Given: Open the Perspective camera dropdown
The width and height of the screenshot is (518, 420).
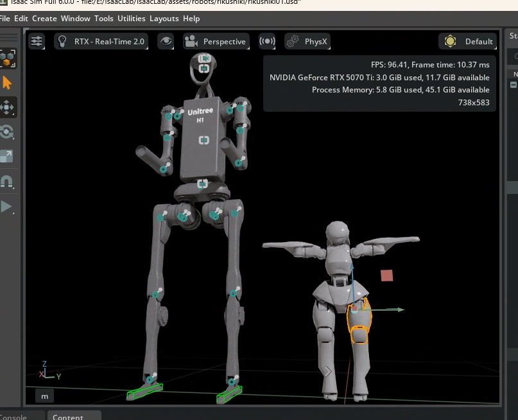Looking at the screenshot, I should pyautogui.click(x=216, y=41).
